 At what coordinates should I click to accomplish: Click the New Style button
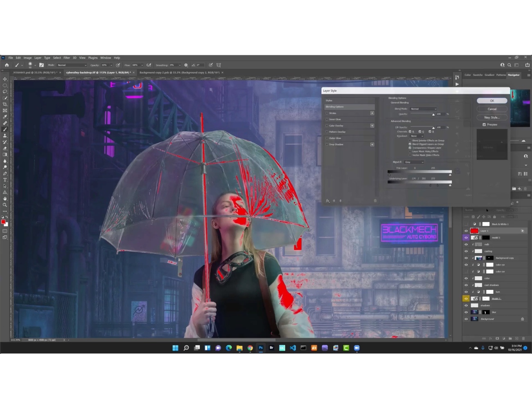click(491, 117)
